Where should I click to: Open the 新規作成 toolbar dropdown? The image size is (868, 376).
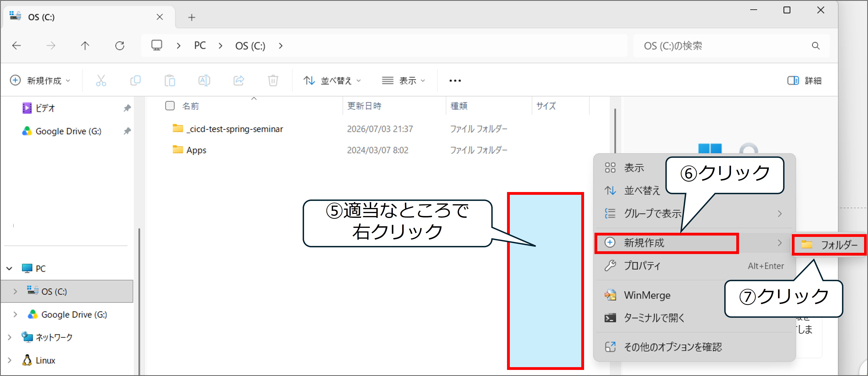(40, 80)
